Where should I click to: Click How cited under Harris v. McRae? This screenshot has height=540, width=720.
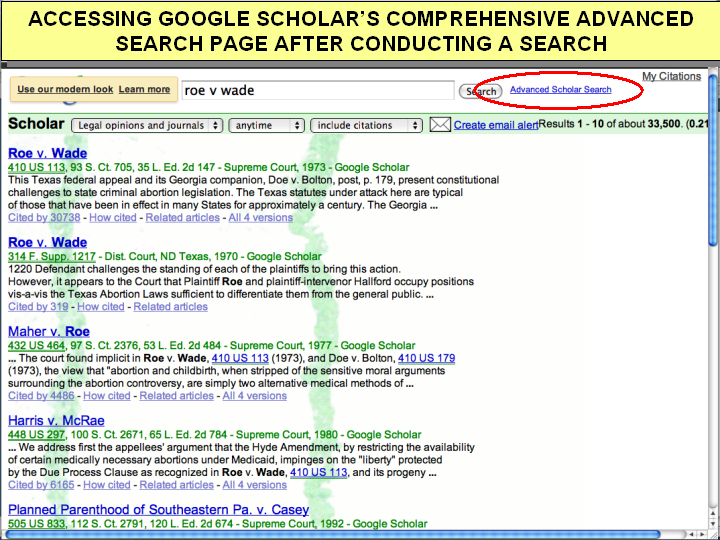(107, 484)
